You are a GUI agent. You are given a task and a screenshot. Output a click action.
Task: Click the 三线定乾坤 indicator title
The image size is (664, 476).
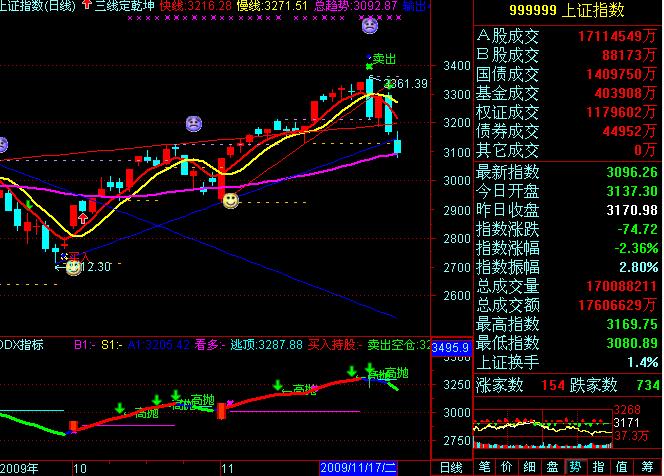click(x=124, y=6)
